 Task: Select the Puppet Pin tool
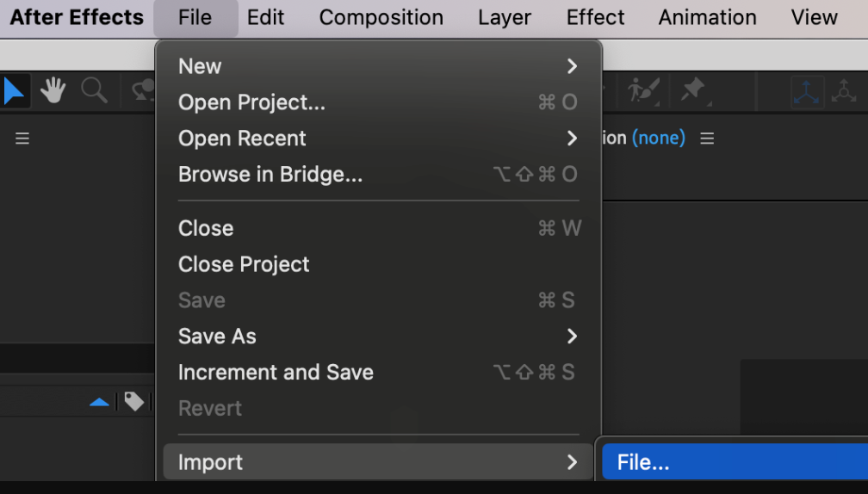pos(693,90)
